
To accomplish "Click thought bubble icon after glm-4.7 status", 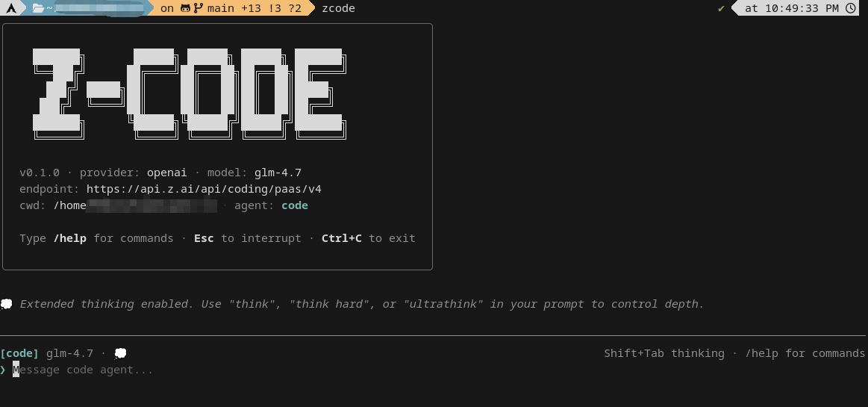I will coord(120,353).
